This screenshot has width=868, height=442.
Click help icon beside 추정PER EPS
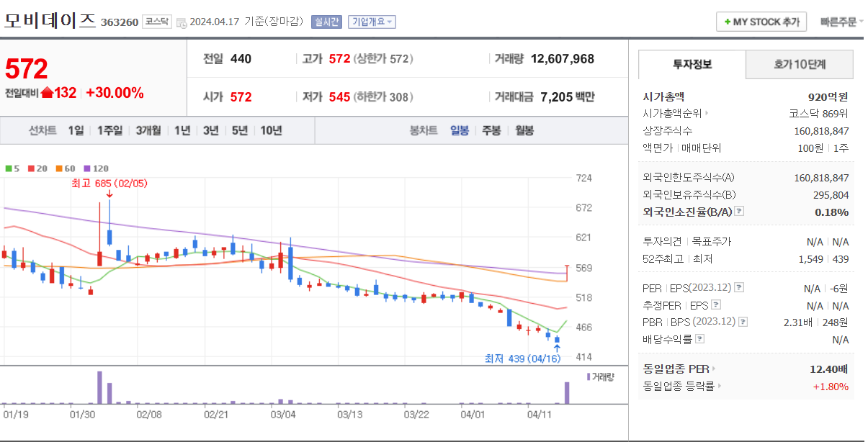pos(715,305)
